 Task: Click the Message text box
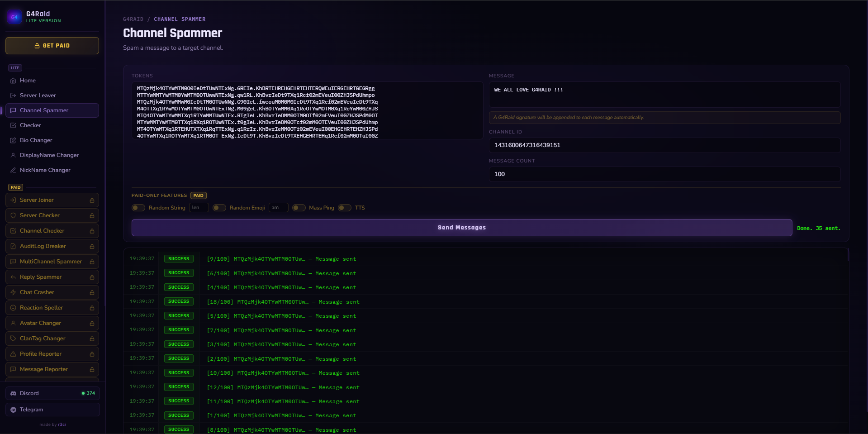pos(664,94)
